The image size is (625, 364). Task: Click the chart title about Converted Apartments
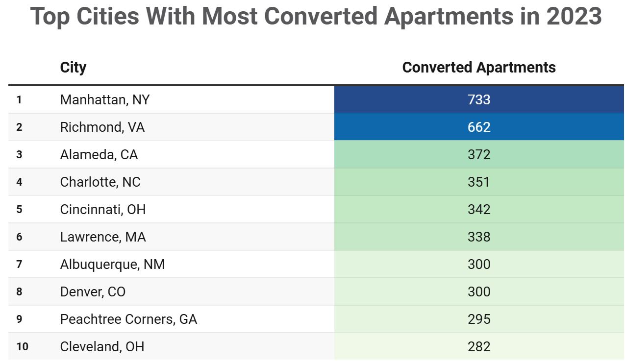316,17
